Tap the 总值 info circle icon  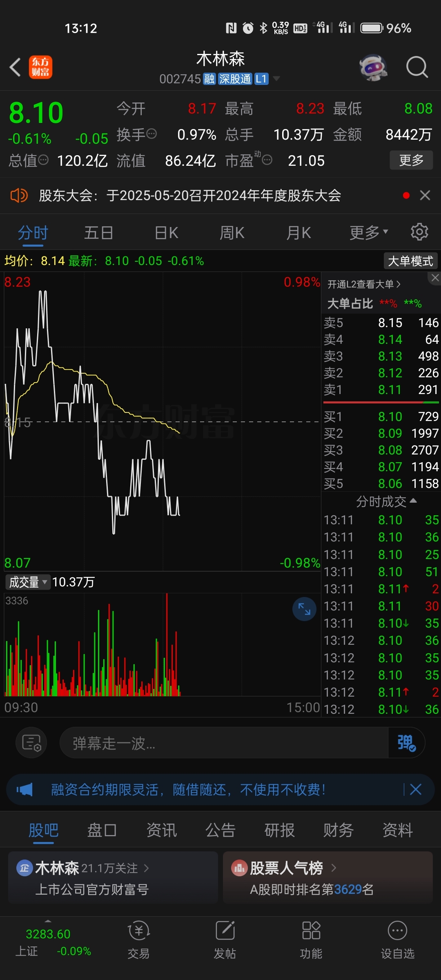tap(43, 160)
